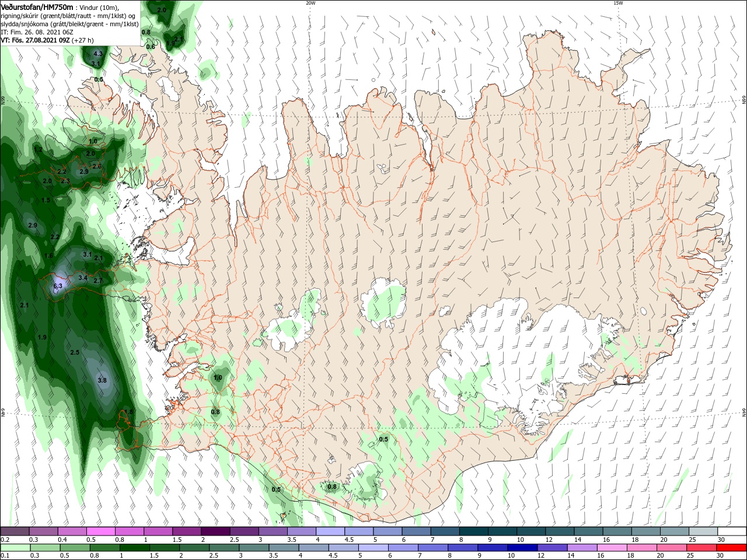Click the 1.2 precipitation value
The height and width of the screenshot is (560, 747).
click(x=38, y=150)
